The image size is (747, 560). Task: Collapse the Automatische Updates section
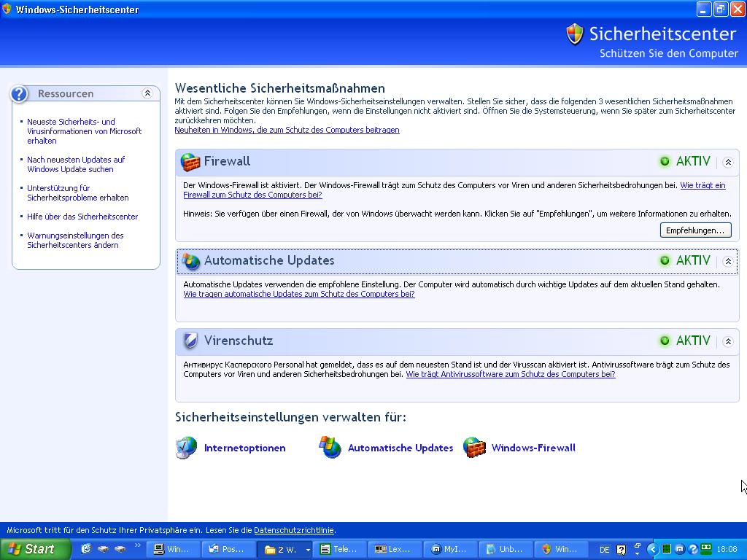tap(728, 261)
